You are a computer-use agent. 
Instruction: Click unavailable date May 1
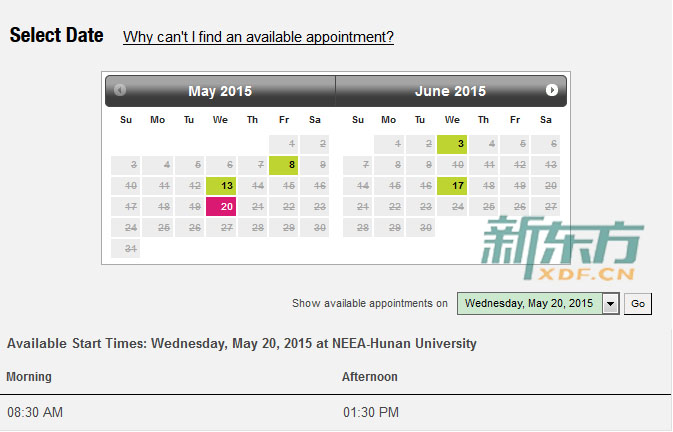[284, 144]
